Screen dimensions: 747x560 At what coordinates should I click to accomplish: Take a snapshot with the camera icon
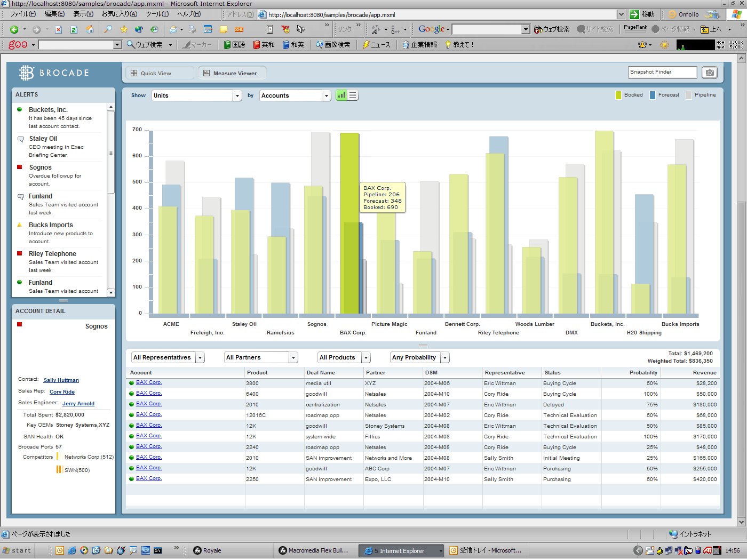point(710,73)
